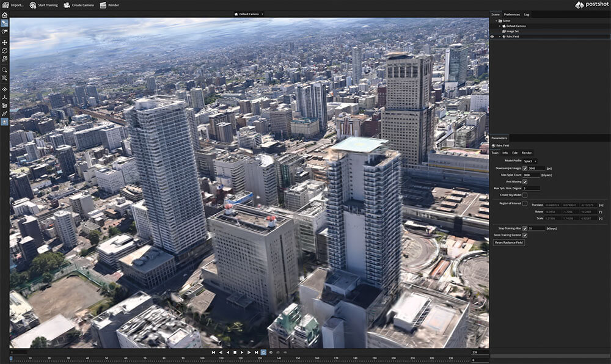
Task: Toggle visibility eye for Rdnc Field
Action: pos(492,37)
